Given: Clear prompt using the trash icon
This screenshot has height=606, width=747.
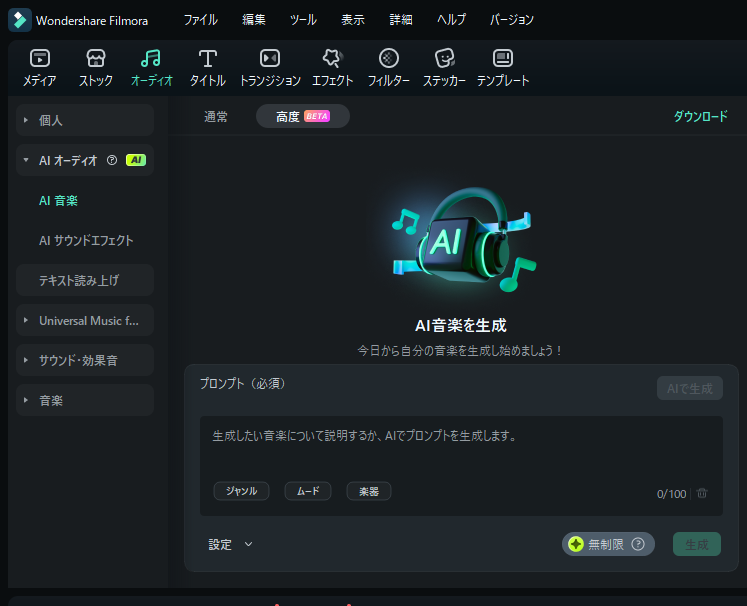Looking at the screenshot, I should (x=702, y=493).
